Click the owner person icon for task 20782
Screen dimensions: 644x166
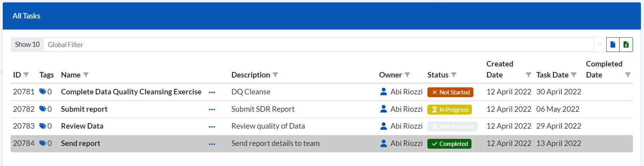(x=383, y=109)
